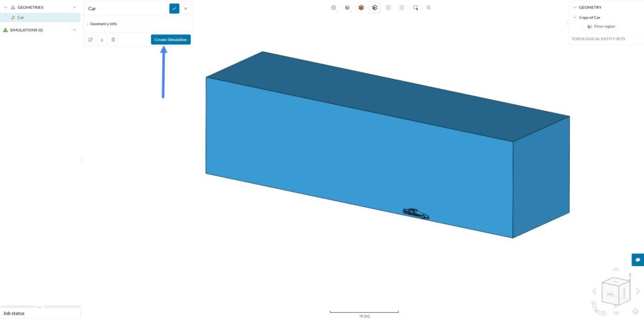
Task: Confirm the Car geometry with the checkmark button
Action: [x=174, y=8]
